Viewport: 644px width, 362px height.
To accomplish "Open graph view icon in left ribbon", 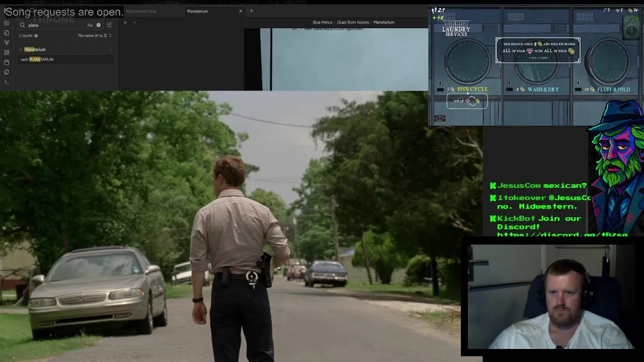I will click(x=7, y=43).
